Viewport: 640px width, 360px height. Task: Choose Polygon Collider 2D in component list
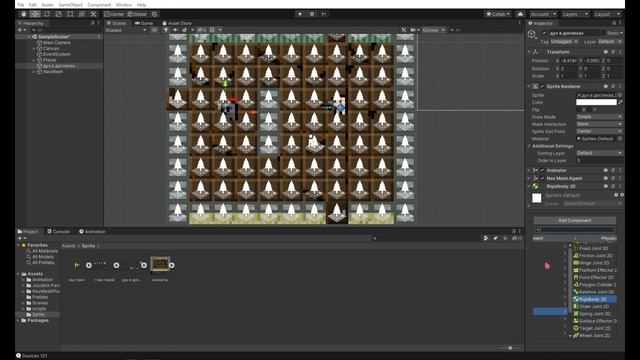pos(595,284)
